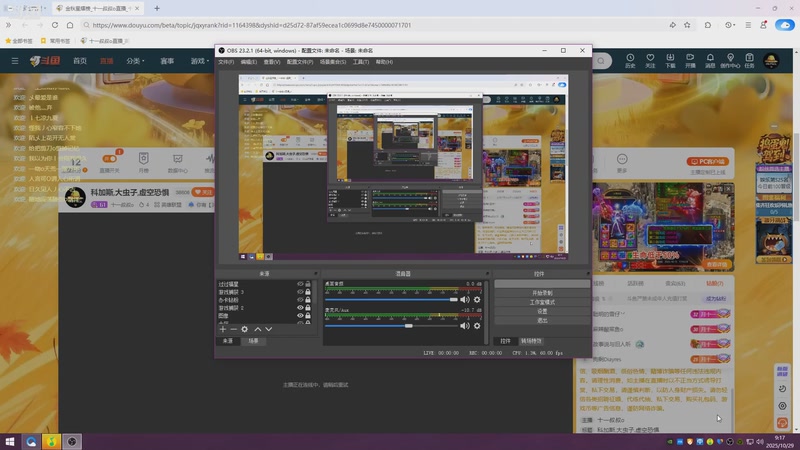
Task: Click OBS 退出 exit button
Action: (x=542, y=320)
